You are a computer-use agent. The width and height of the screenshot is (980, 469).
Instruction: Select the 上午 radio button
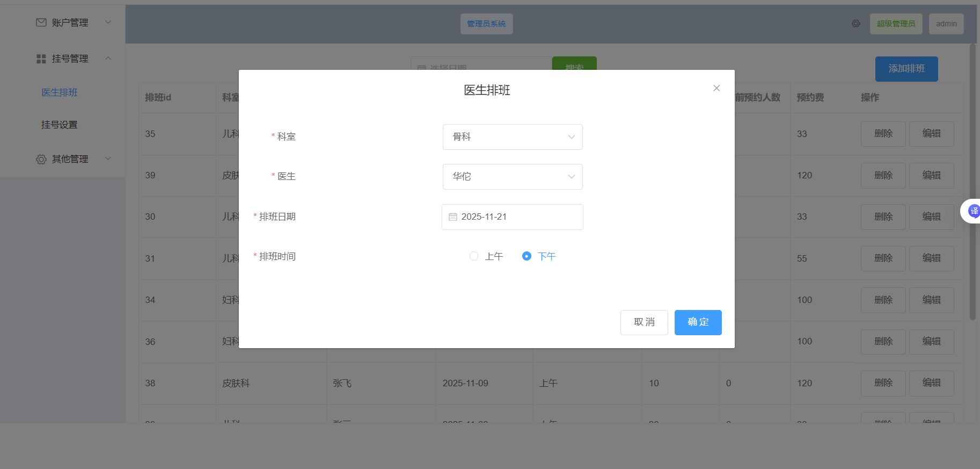[x=474, y=256]
